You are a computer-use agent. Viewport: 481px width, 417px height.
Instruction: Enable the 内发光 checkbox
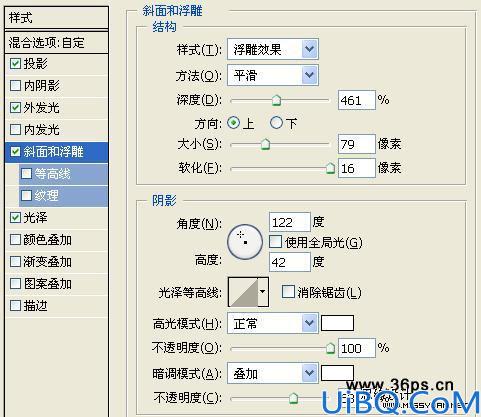pyautogui.click(x=15, y=130)
